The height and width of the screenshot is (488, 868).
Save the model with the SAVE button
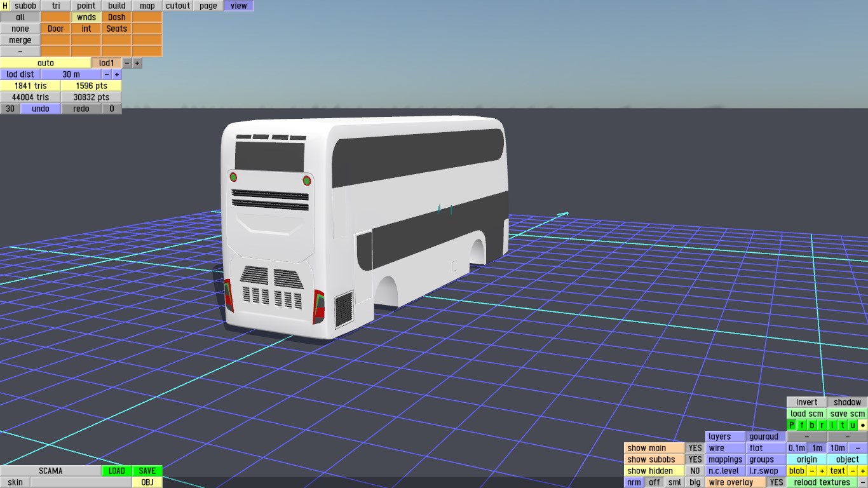pyautogui.click(x=147, y=471)
